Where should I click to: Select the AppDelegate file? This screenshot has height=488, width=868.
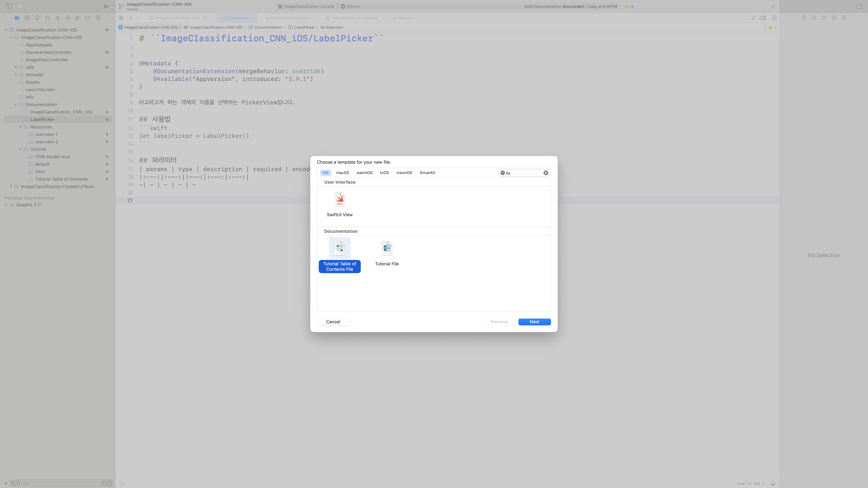click(39, 45)
